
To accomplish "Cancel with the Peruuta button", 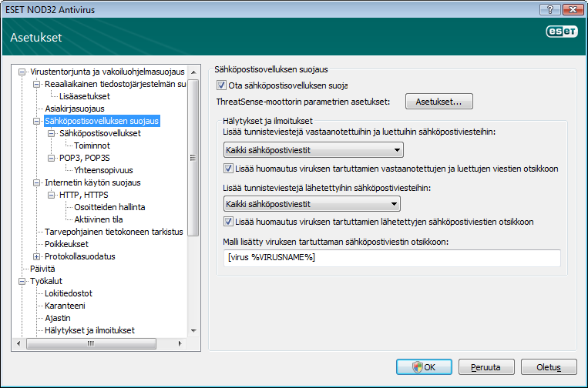I will pos(486,367).
